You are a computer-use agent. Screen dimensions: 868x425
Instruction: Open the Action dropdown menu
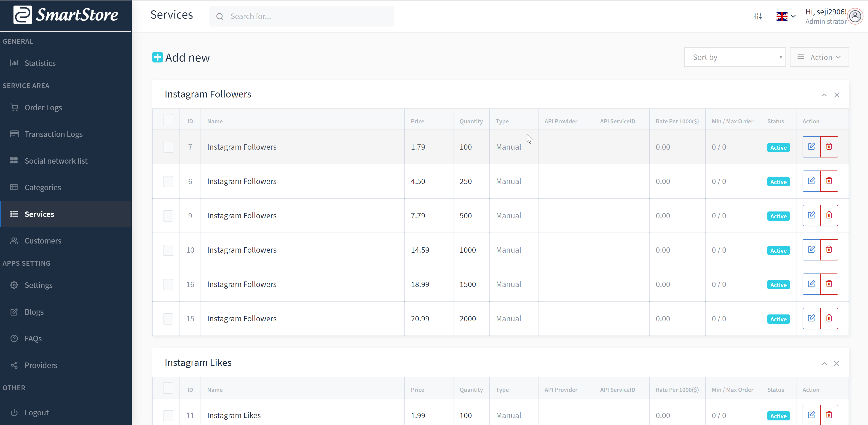(819, 57)
